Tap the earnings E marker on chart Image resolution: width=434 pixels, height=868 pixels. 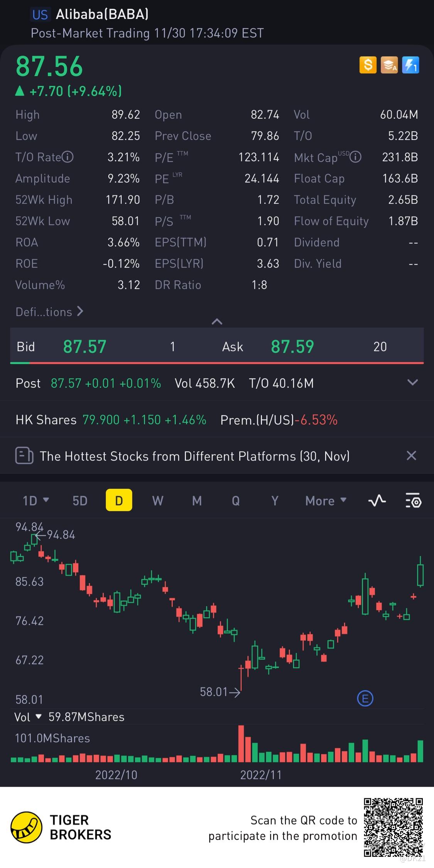tap(365, 698)
